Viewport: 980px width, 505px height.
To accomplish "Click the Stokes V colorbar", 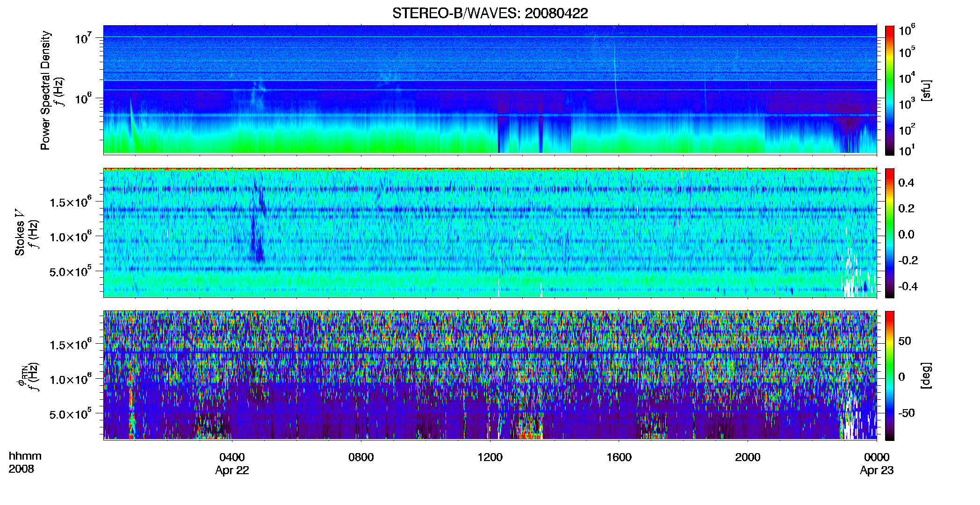I will click(x=890, y=233).
